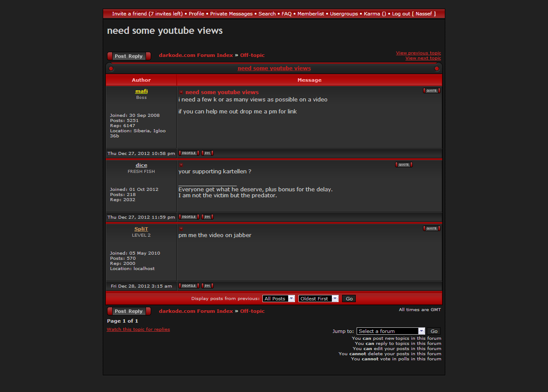
Task: Send mafi a PM via the PM button
Action: 207,153
